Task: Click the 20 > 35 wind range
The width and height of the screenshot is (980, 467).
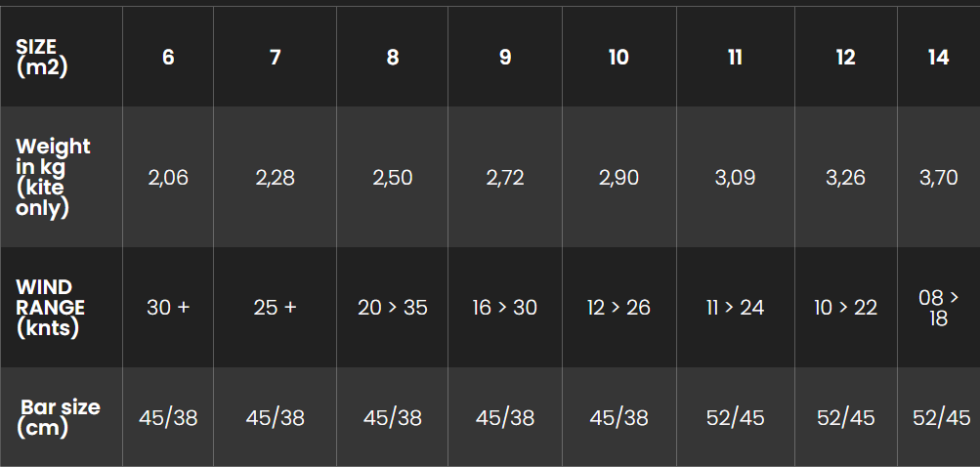Action: coord(393,308)
